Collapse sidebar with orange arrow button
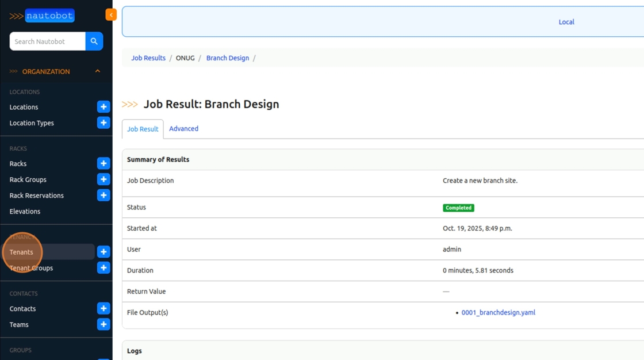The image size is (644, 360). (111, 15)
